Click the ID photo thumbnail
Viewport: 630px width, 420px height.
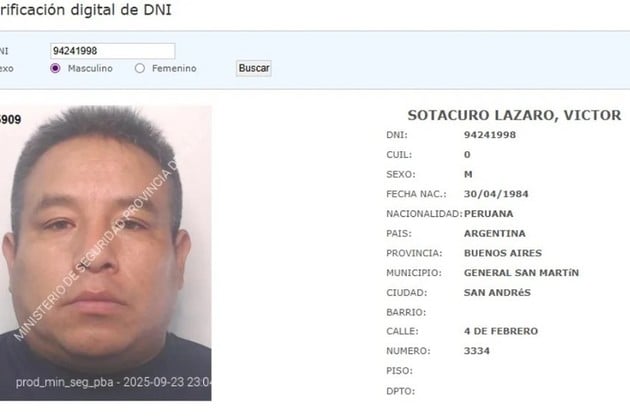pos(105,253)
